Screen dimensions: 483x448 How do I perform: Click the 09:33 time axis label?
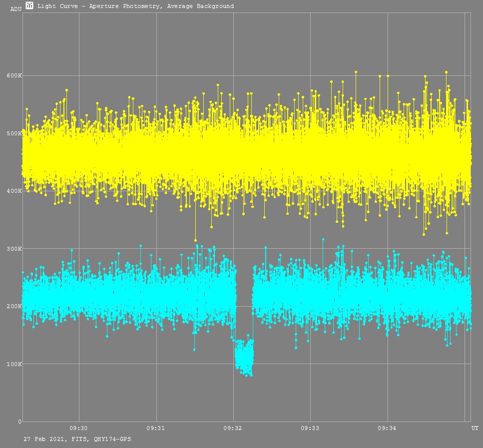[x=310, y=428]
